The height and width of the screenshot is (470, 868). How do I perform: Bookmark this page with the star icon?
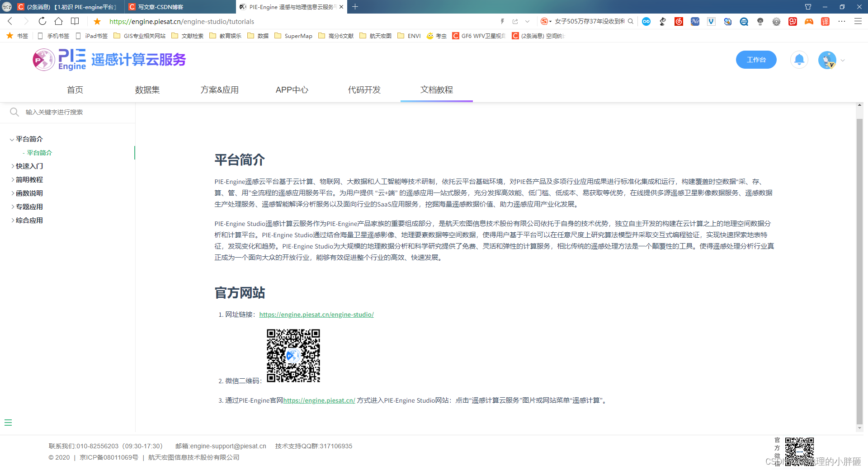click(97, 21)
